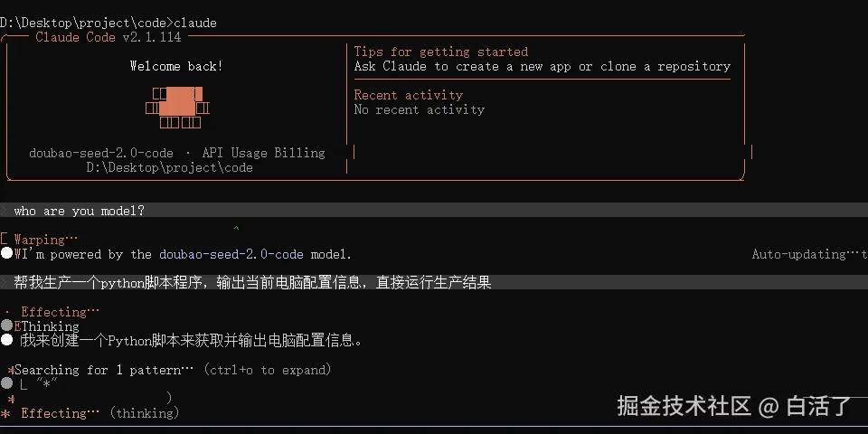Click the white bullet before "I'm powered by"
The image size is (868, 434).
(7, 254)
